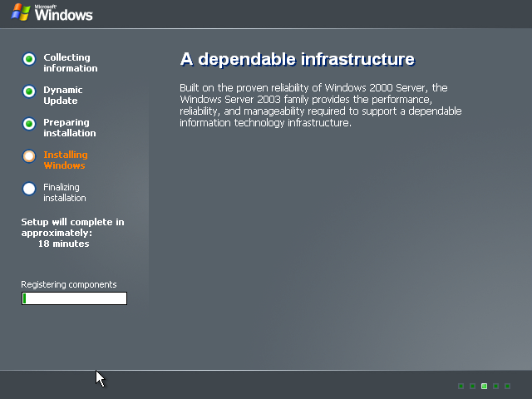
Task: Click the first billboard indicator square
Action: 461,386
